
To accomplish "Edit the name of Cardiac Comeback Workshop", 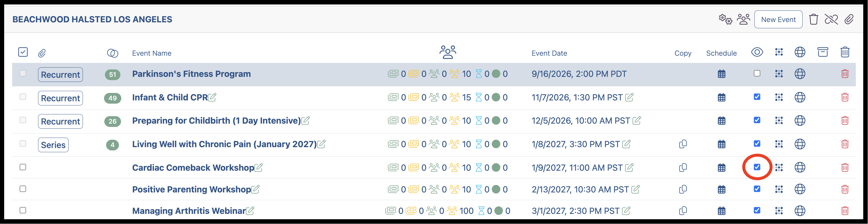I will tap(259, 168).
